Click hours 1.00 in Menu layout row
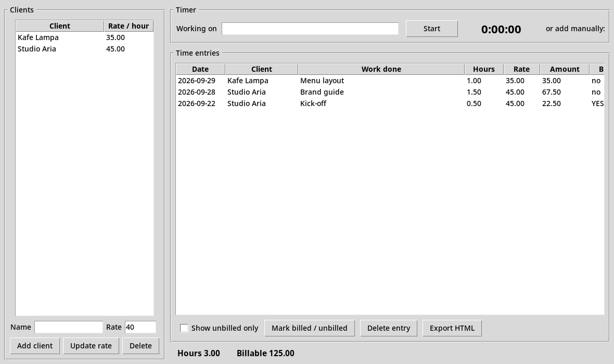 [x=474, y=81]
